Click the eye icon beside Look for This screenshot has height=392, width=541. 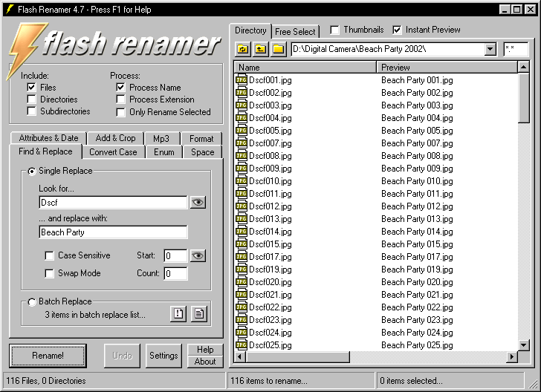[x=198, y=203]
